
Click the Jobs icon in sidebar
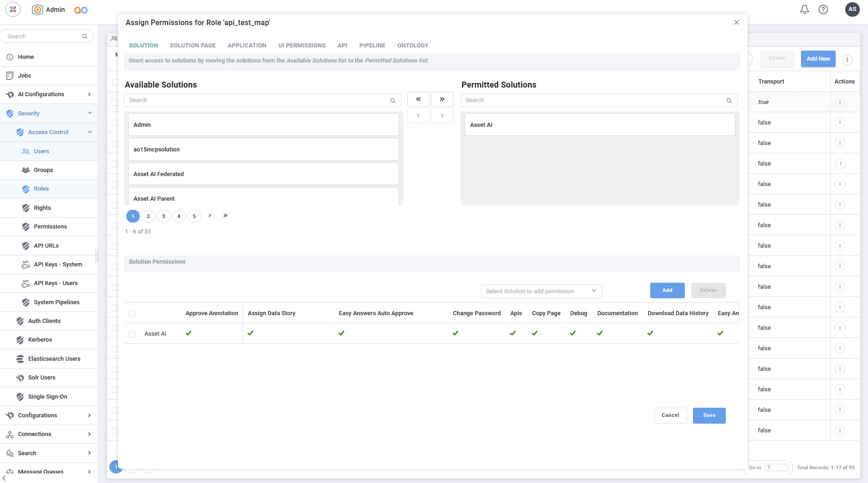coord(10,76)
